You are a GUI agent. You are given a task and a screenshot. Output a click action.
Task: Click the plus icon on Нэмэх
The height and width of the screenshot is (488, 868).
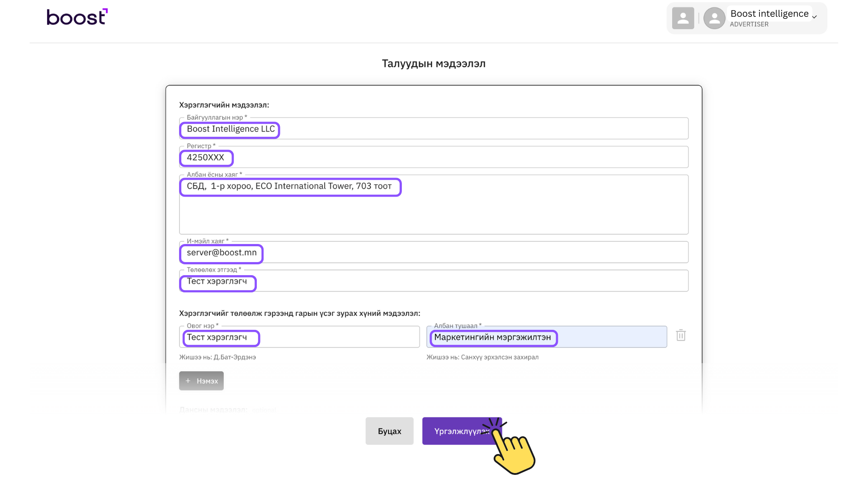coord(188,381)
